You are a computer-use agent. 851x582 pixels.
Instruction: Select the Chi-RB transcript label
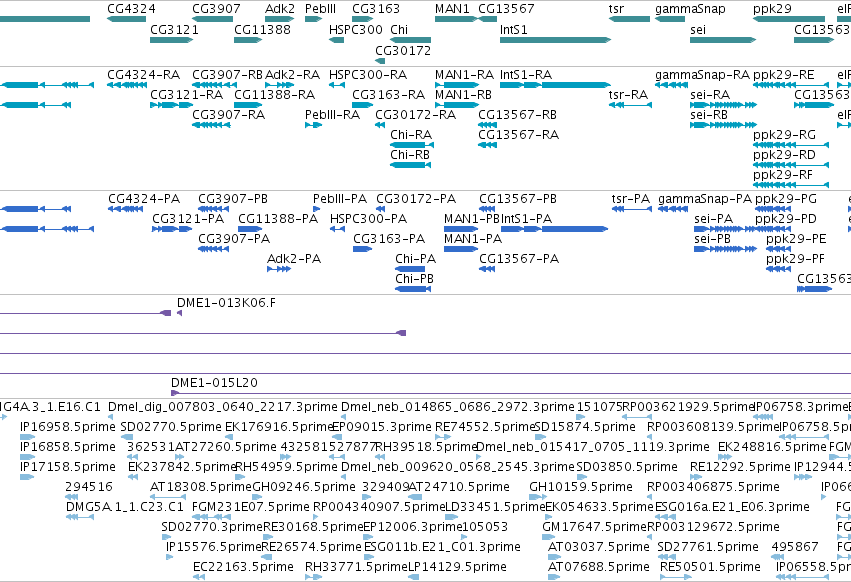coord(410,155)
